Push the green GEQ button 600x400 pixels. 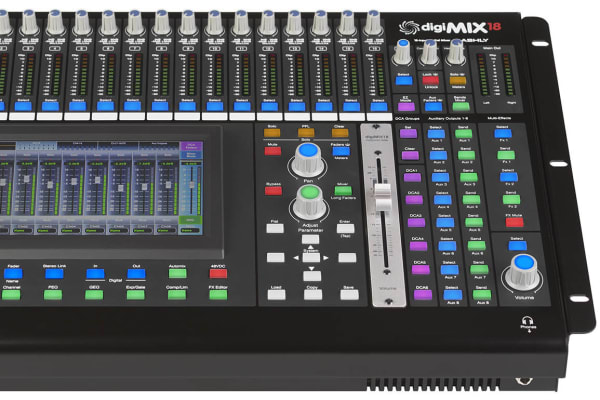(94, 295)
